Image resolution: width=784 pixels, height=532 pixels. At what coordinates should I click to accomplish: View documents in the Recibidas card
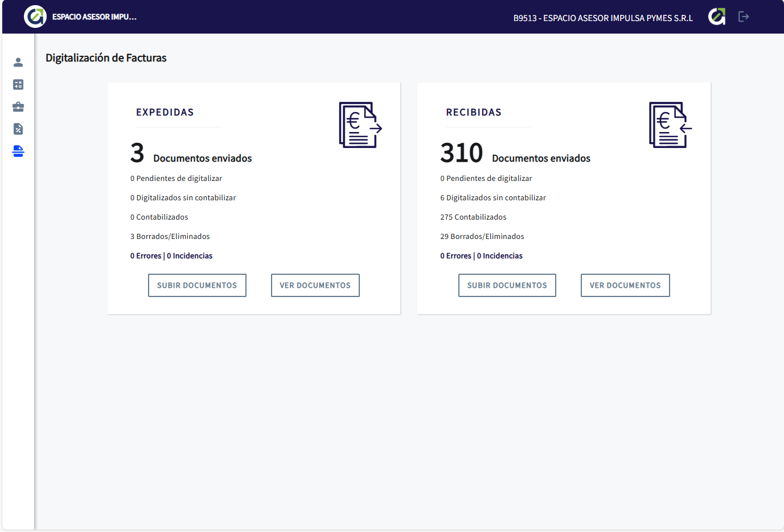coord(625,286)
